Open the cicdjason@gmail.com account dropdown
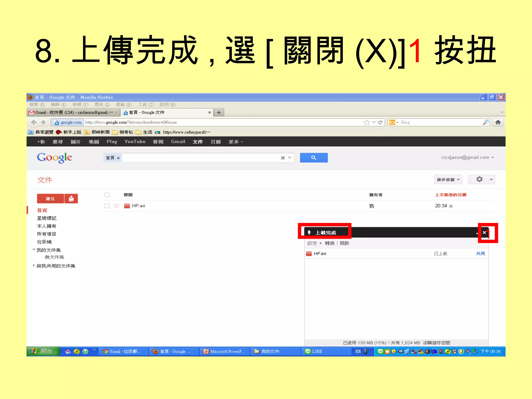 click(x=468, y=157)
